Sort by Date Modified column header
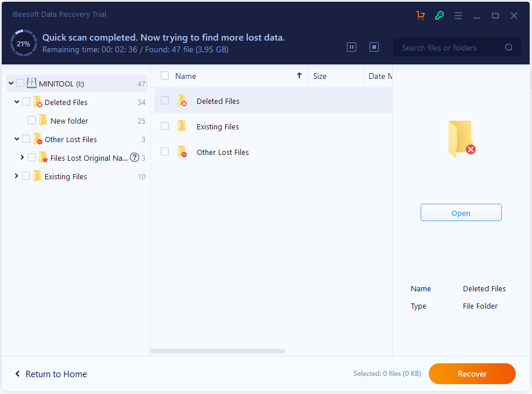This screenshot has width=532, height=394. (380, 76)
